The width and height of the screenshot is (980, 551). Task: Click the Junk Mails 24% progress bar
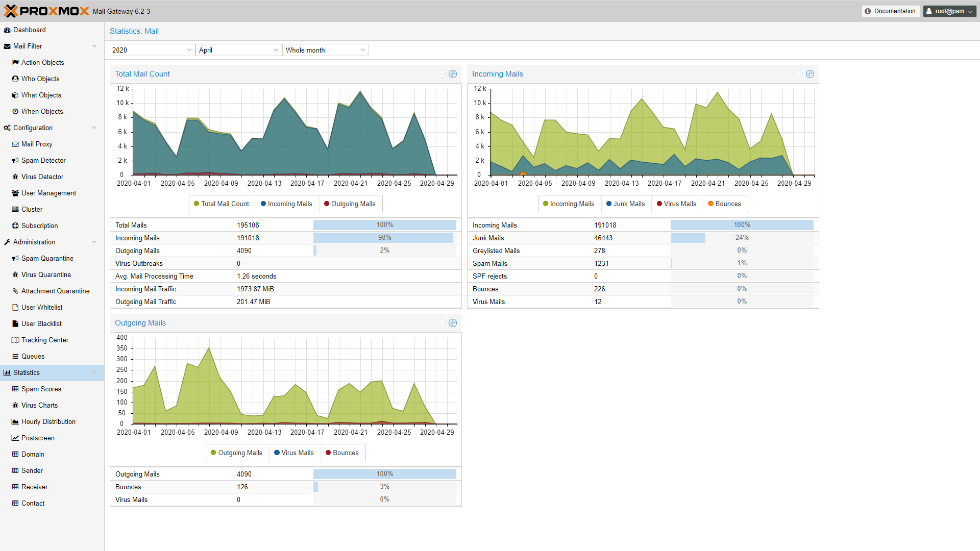click(x=741, y=238)
